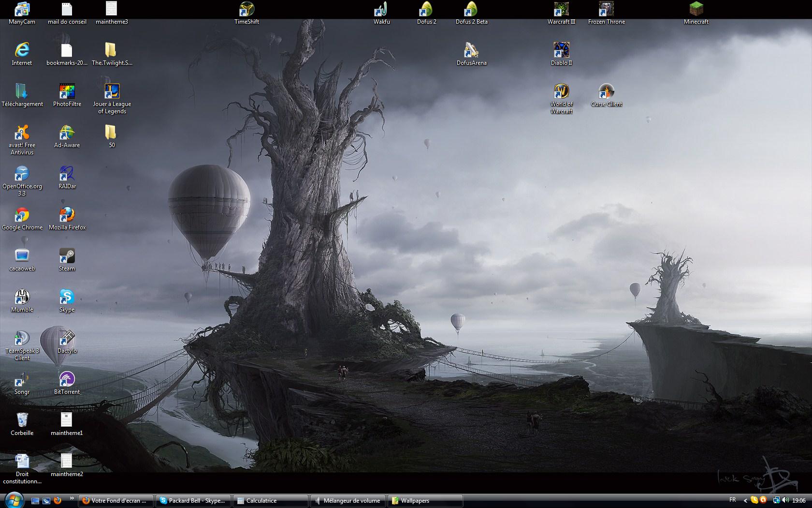Screen dimensions: 812x508
Task: Select the Corbeille recycle bin icon
Action: pyautogui.click(x=22, y=420)
